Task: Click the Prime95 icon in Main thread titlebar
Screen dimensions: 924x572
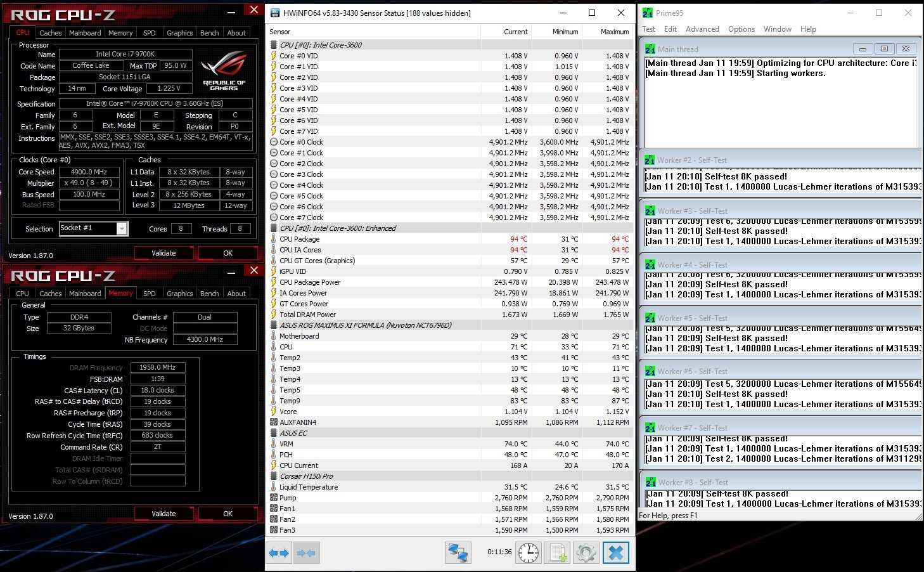Action: pyautogui.click(x=650, y=49)
